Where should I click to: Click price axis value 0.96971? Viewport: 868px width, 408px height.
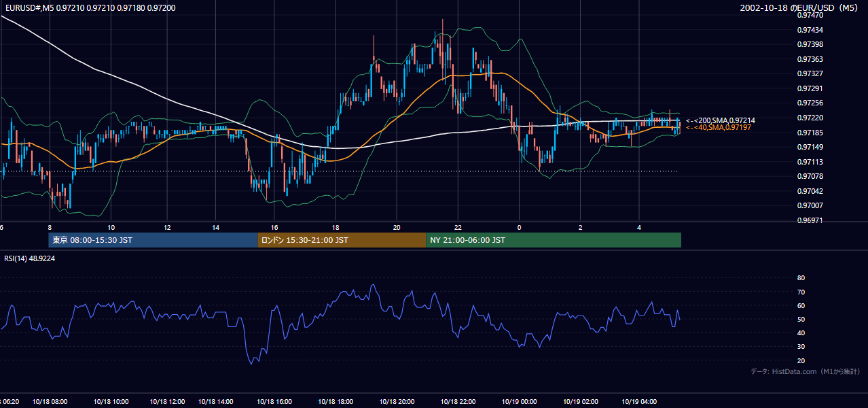tap(810, 220)
